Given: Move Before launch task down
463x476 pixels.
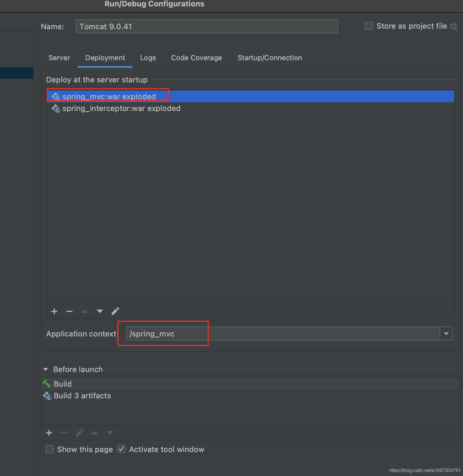Looking at the screenshot, I should 110,433.
